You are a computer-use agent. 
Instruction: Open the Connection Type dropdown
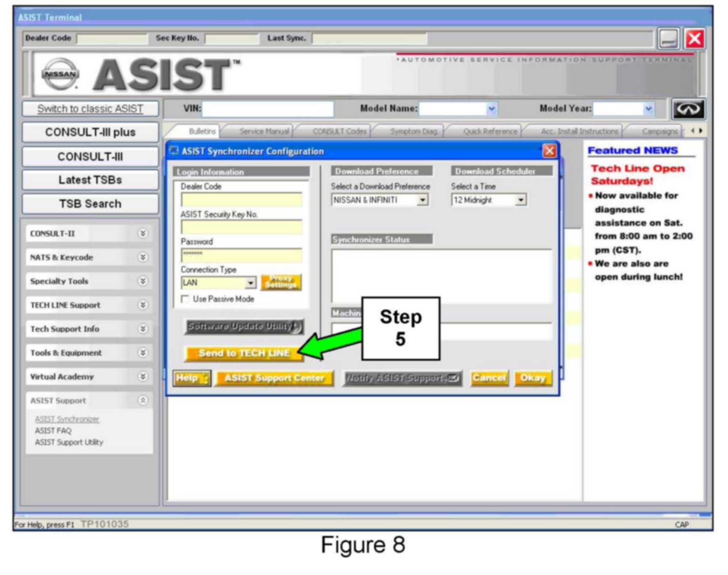coord(250,283)
